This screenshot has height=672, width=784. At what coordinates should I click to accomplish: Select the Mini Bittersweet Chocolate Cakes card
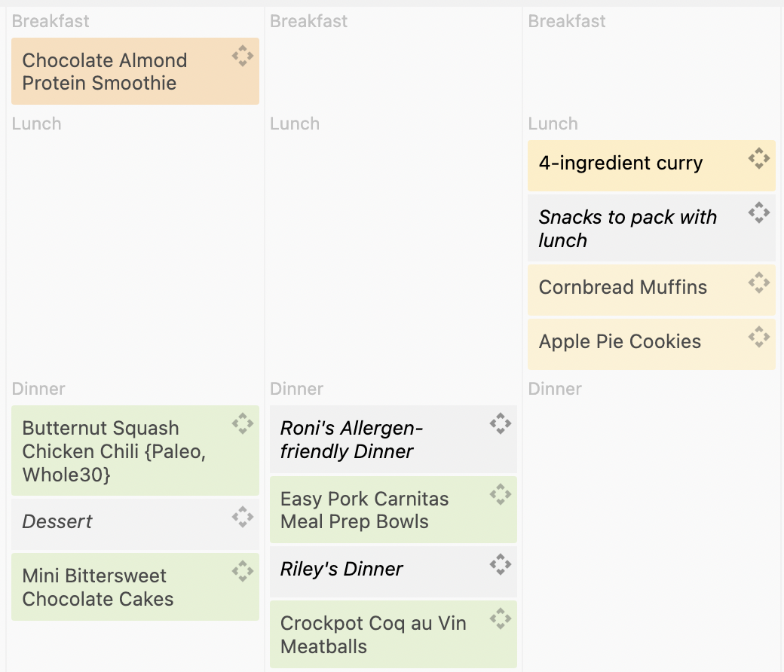coord(98,587)
